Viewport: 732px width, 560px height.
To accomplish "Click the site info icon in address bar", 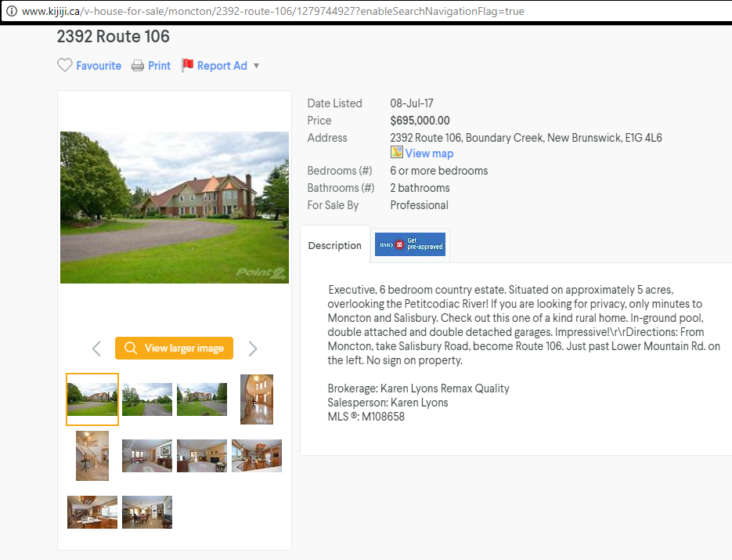I will 11,11.
